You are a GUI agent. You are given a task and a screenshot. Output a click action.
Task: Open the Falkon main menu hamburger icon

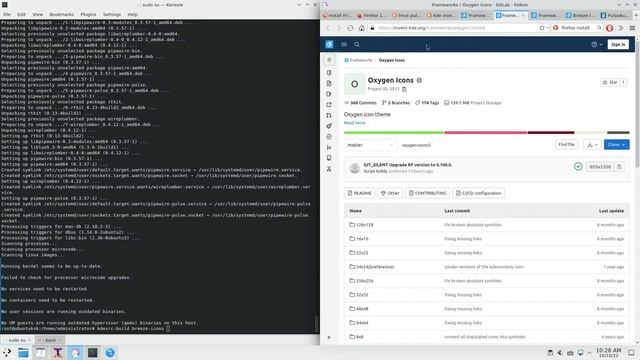[632, 28]
